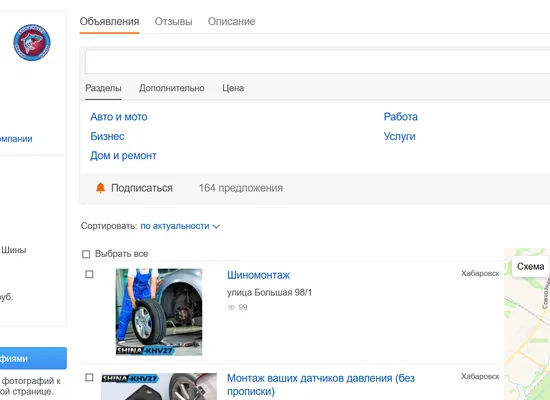The image size is (550, 400).
Task: Open the Авто и мото section link
Action: click(119, 117)
